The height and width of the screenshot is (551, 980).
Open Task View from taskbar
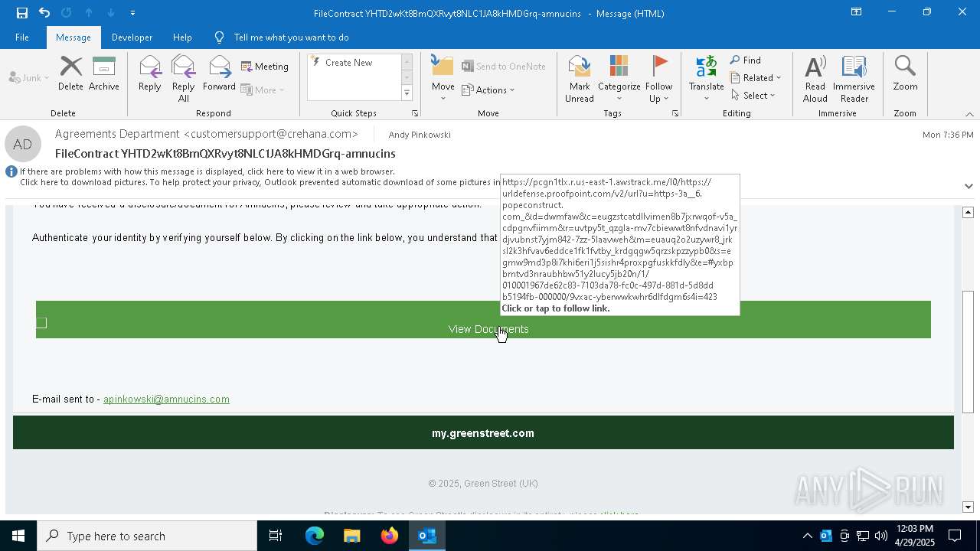click(276, 536)
